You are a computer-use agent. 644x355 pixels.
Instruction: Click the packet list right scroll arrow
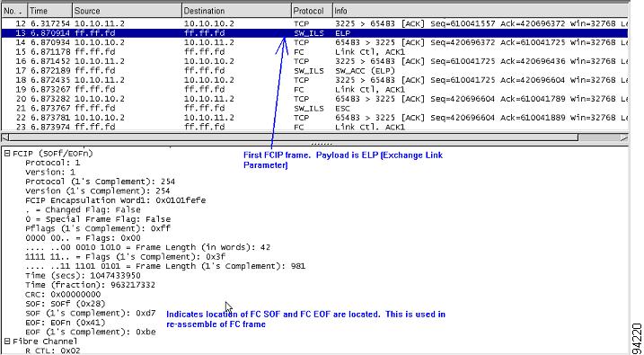(624, 138)
